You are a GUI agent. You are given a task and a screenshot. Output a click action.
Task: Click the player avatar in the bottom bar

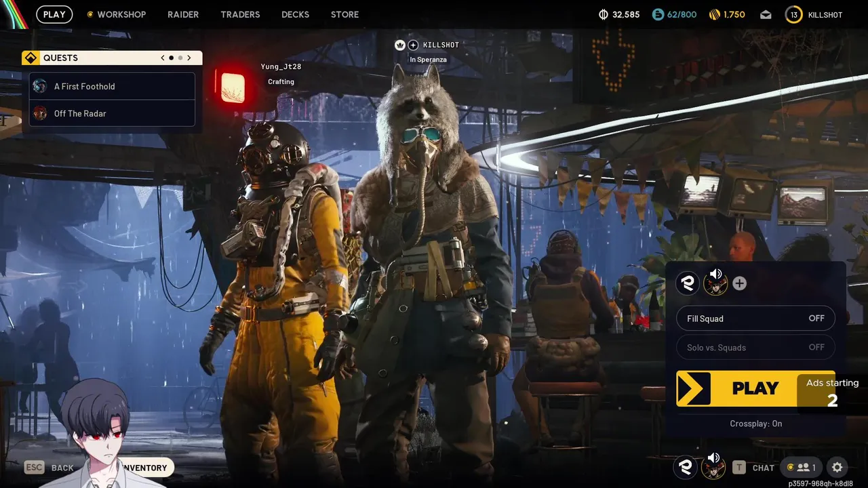pos(713,467)
